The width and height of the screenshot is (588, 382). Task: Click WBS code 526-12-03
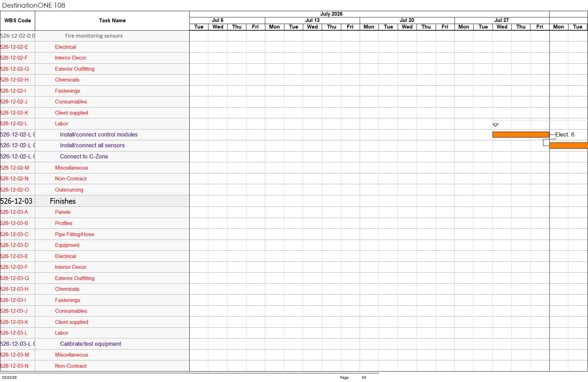pyautogui.click(x=16, y=201)
